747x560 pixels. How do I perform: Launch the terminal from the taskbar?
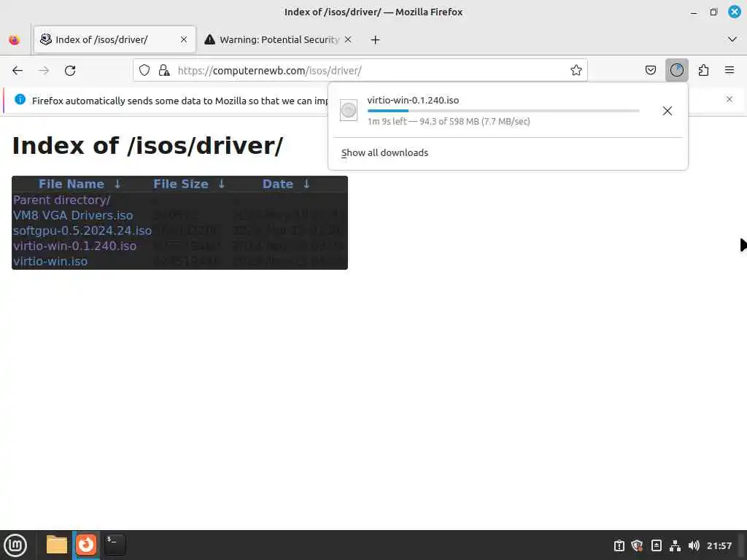[115, 545]
